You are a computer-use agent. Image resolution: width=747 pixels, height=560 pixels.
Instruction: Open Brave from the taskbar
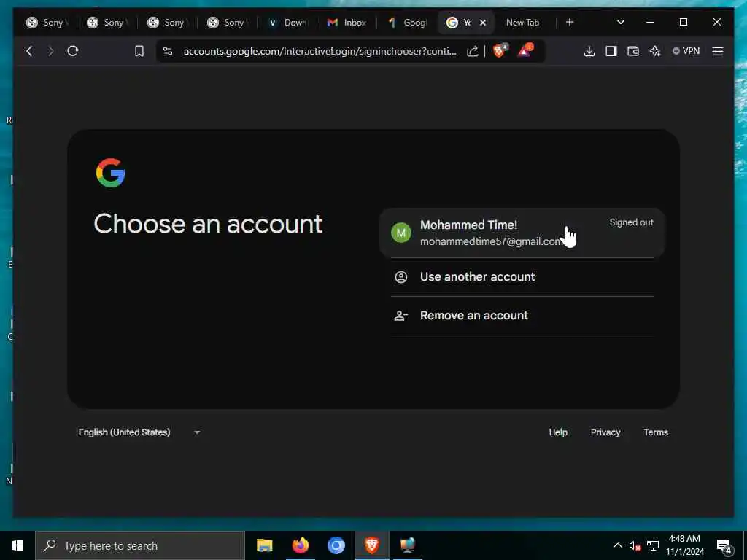371,545
